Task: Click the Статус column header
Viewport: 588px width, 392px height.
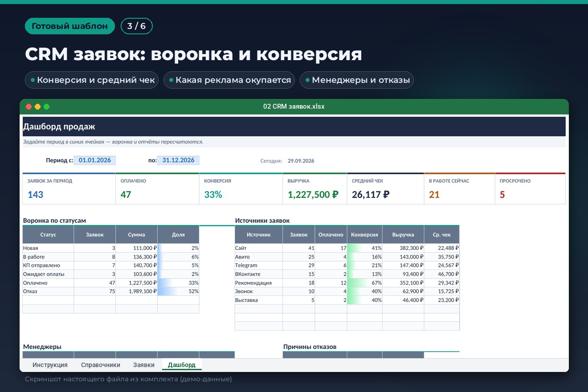Action: 48,235
